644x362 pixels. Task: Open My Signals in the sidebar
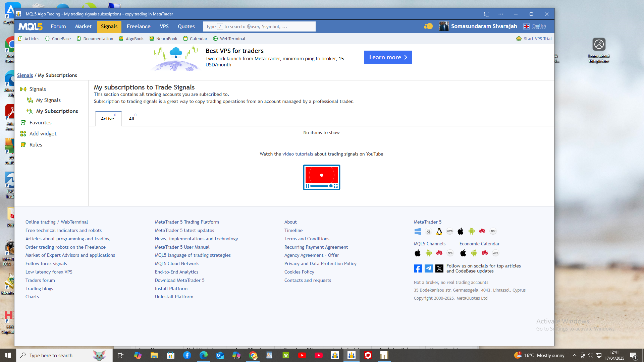[x=48, y=100]
